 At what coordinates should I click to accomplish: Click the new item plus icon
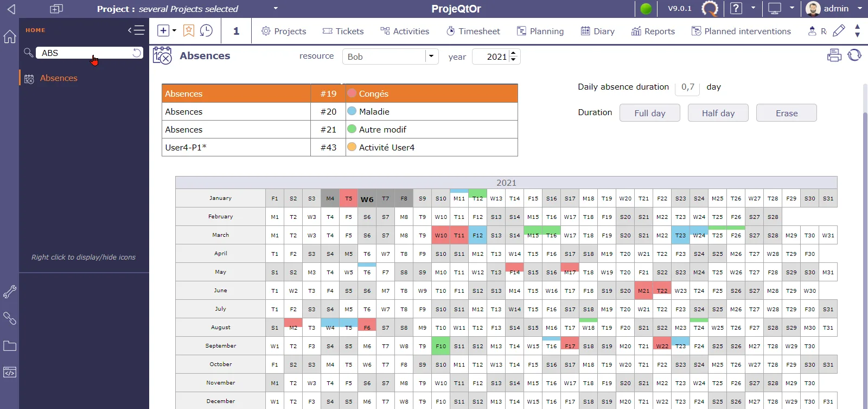tap(163, 31)
